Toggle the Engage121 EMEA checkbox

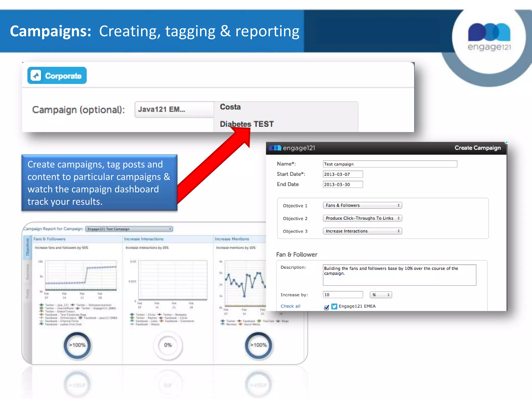point(327,307)
